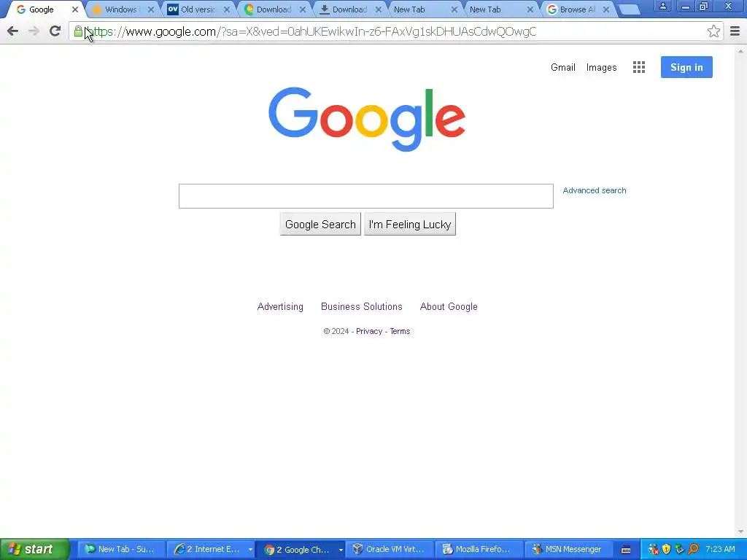The image size is (747, 560).
Task: Open the Advertising link
Action: (280, 307)
